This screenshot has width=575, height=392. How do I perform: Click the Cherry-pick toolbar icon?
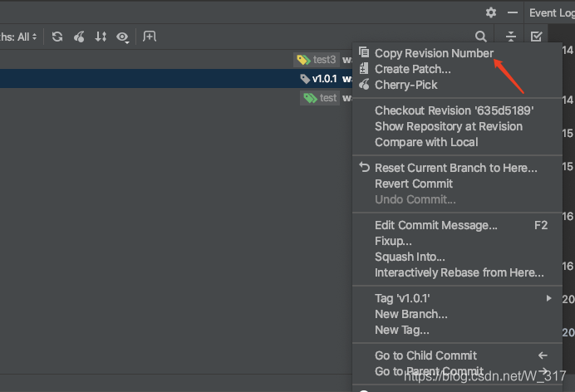[x=79, y=37]
